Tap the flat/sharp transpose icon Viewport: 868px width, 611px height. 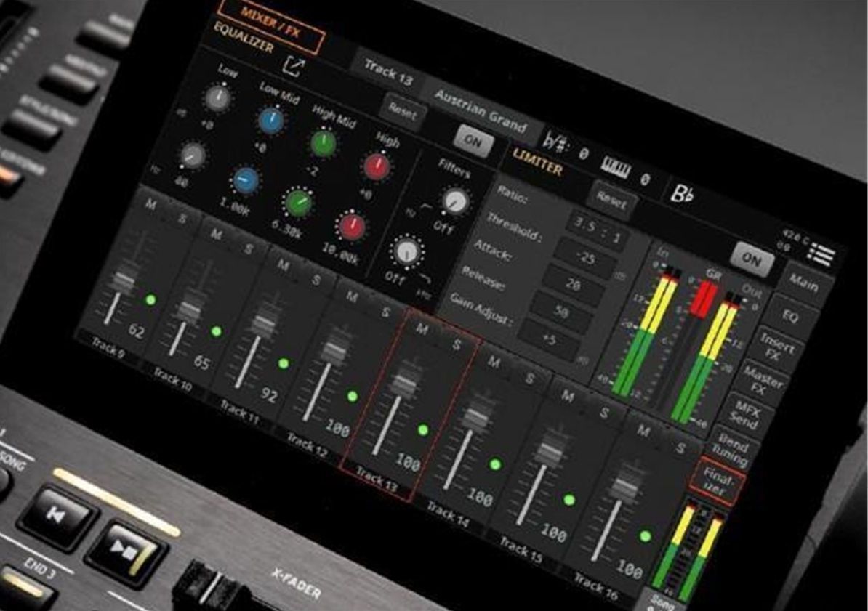coord(555,139)
